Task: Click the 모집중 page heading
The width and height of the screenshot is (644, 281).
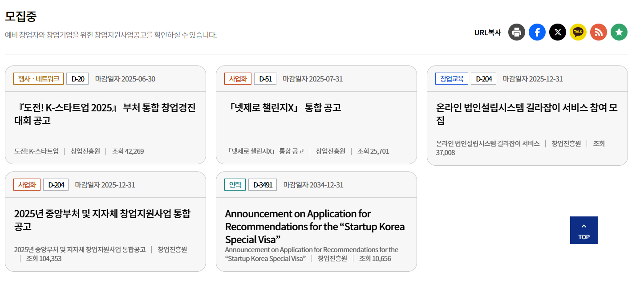Action: click(21, 16)
